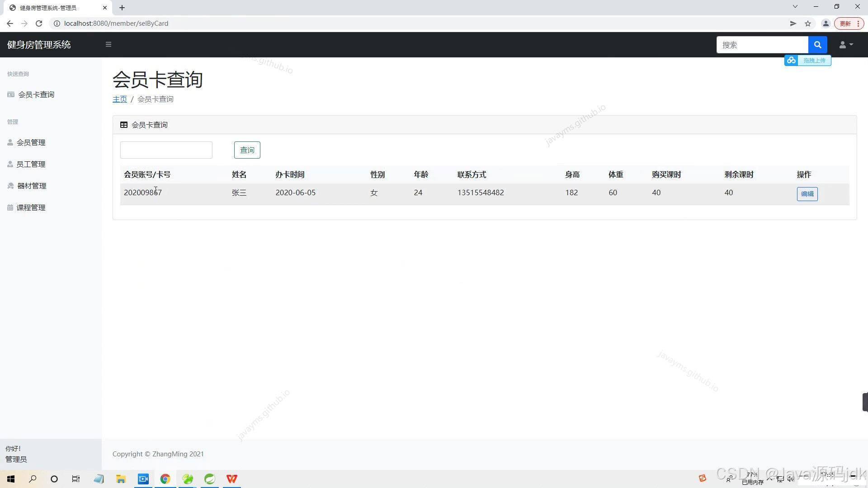Expand the browser tab options chevron
This screenshot has width=868, height=488.
[x=795, y=6]
